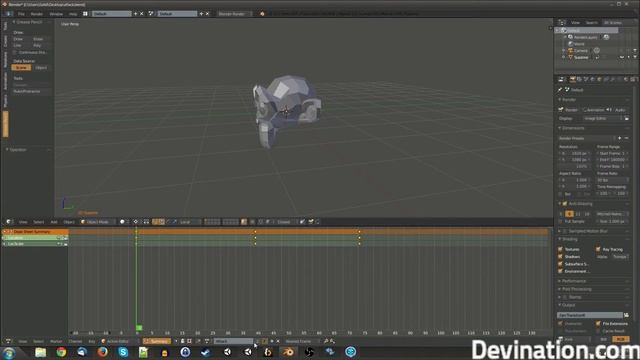This screenshot has width=640, height=360.
Task: Click the Windows Start button
Action: pos(9,353)
